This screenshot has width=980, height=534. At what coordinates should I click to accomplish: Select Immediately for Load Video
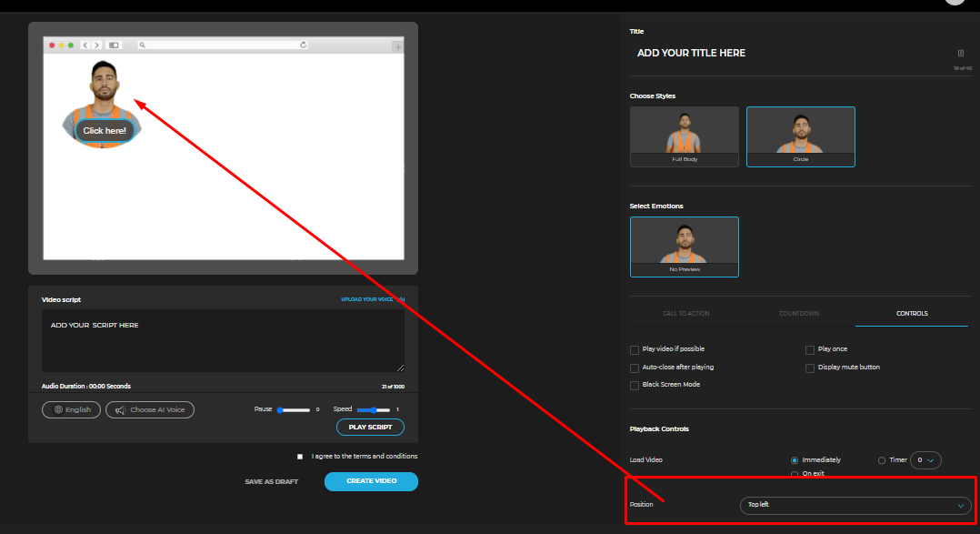(795, 460)
